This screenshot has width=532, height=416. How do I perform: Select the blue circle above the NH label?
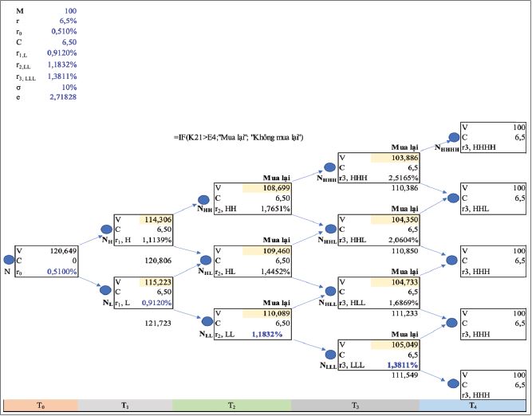[x=106, y=227]
